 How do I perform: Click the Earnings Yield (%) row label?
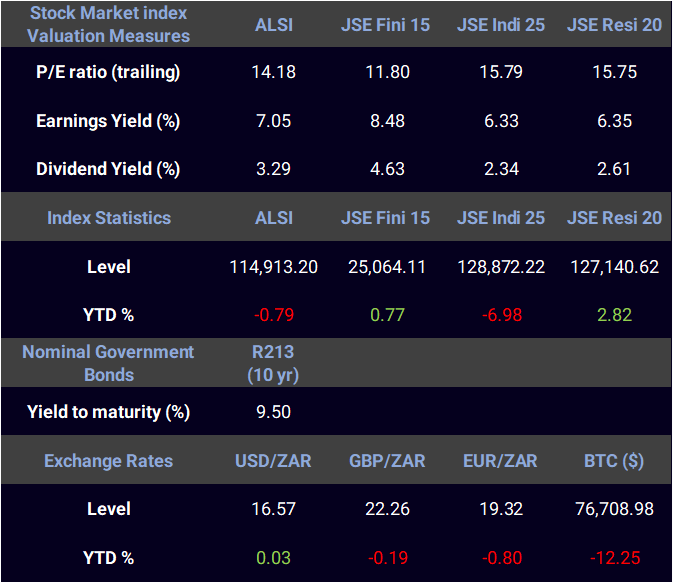click(x=108, y=121)
